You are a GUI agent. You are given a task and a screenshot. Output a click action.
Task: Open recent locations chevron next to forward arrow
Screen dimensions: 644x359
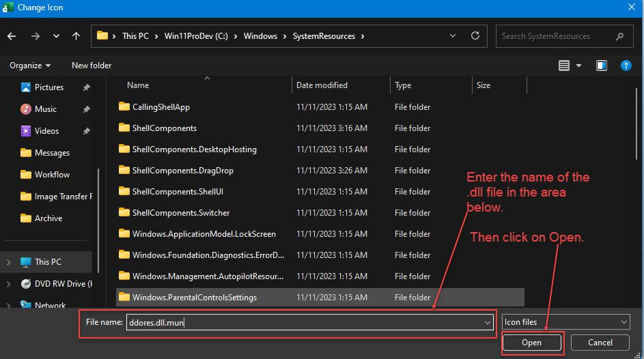click(x=56, y=36)
